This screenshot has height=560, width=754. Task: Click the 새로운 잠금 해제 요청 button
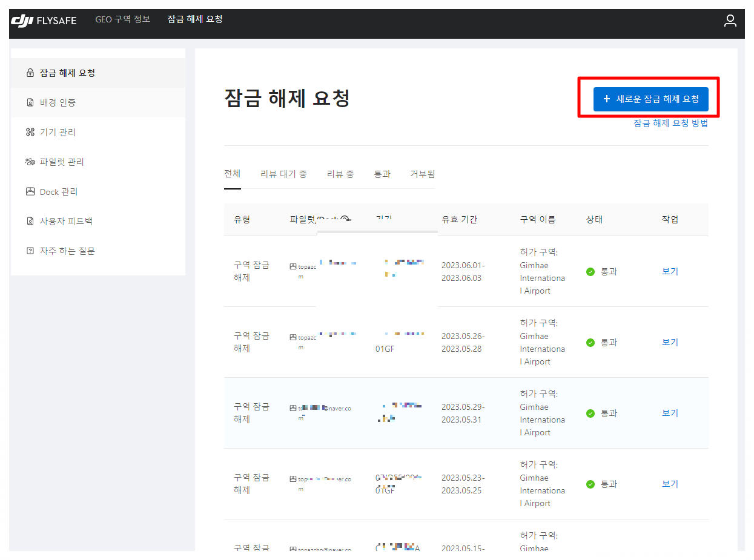651,99
